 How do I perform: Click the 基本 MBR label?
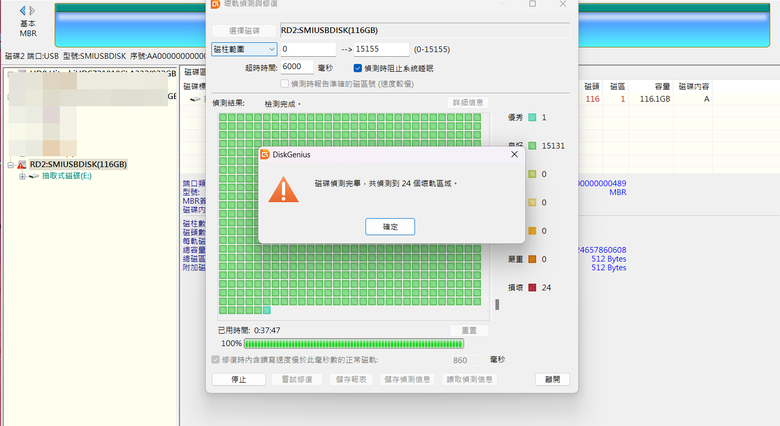[28, 28]
